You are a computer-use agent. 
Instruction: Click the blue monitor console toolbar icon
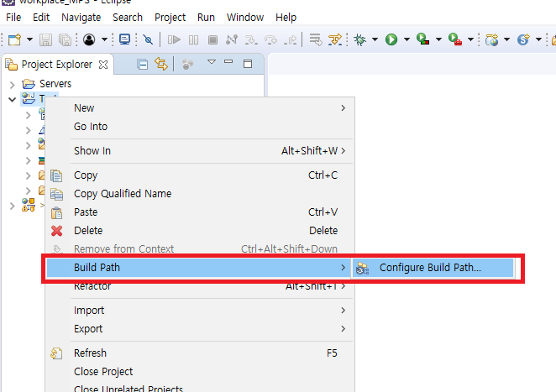click(124, 39)
